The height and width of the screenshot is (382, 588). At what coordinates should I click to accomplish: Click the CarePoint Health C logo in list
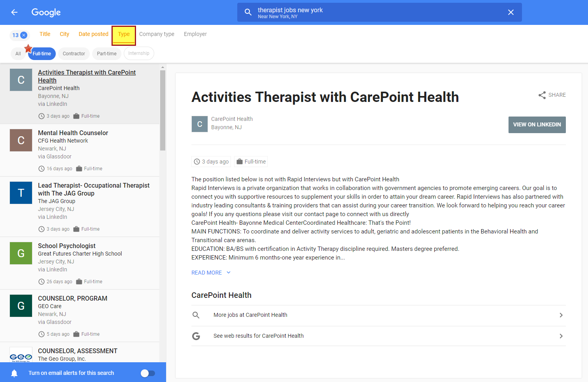21,80
